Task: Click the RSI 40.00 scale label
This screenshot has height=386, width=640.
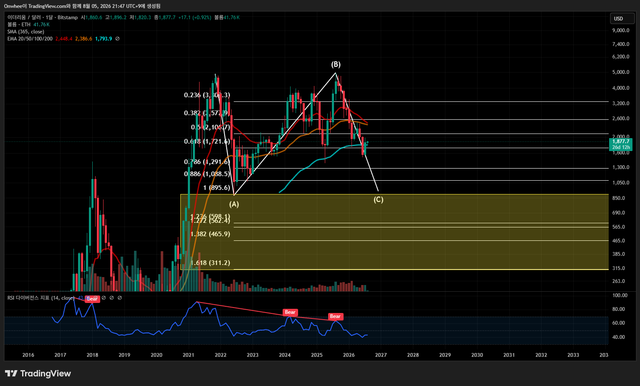Action: [x=619, y=337]
